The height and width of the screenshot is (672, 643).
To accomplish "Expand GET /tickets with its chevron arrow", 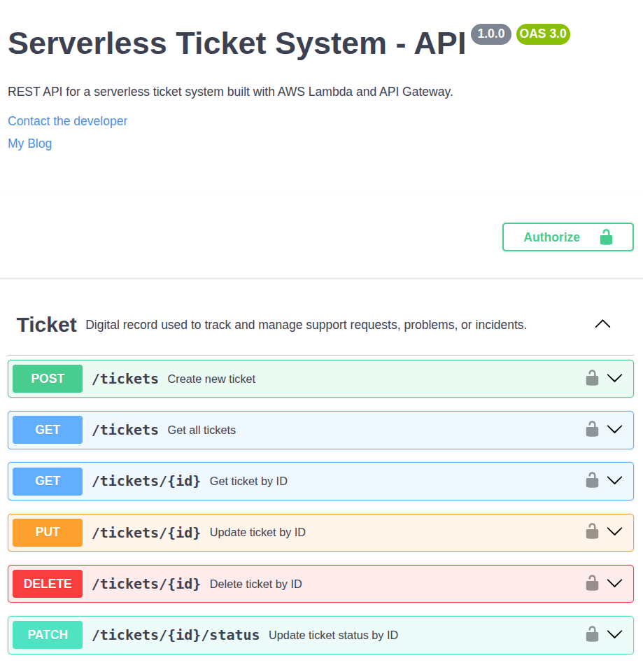I will (x=614, y=430).
